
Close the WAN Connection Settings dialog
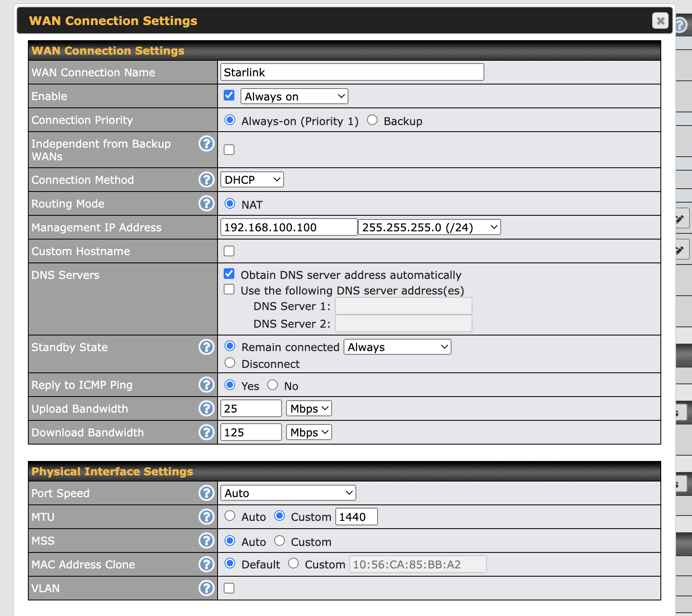(x=660, y=21)
